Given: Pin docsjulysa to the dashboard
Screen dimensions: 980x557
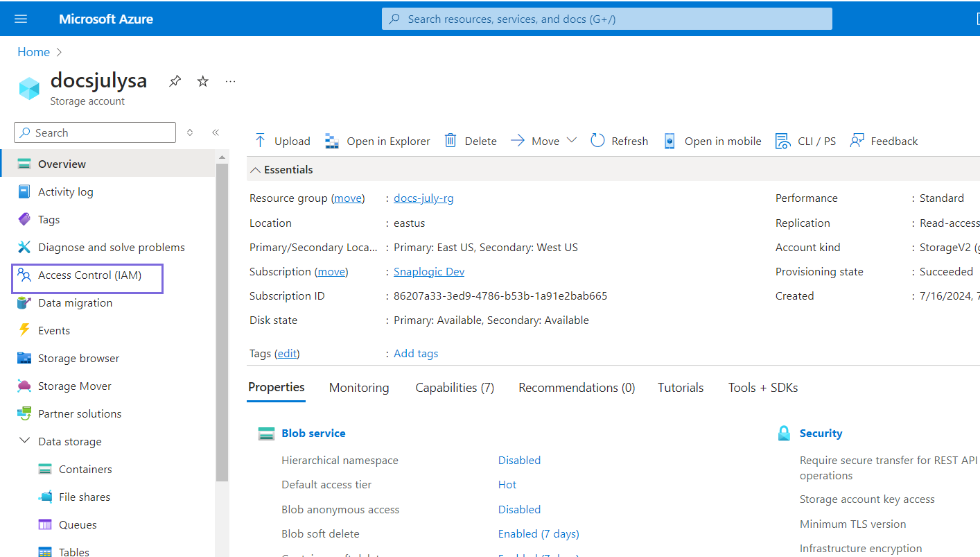Looking at the screenshot, I should [175, 81].
